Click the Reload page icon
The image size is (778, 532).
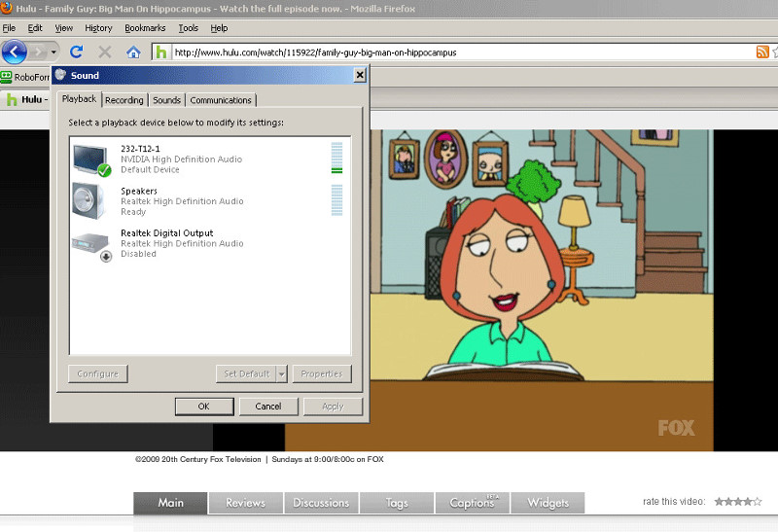coord(76,52)
